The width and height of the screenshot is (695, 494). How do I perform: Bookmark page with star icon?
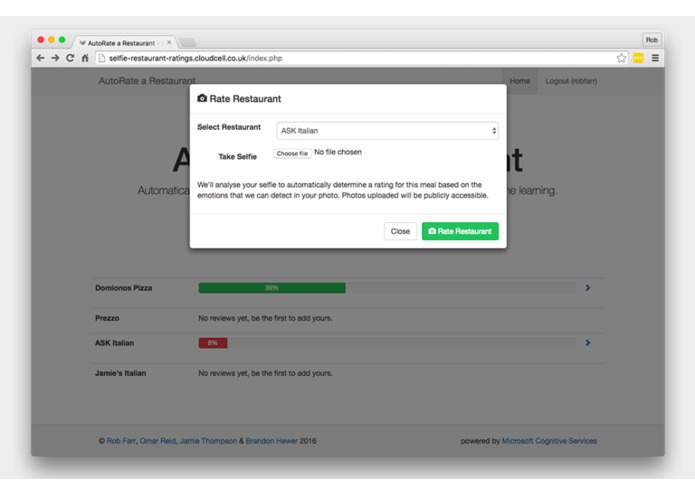pos(621,58)
